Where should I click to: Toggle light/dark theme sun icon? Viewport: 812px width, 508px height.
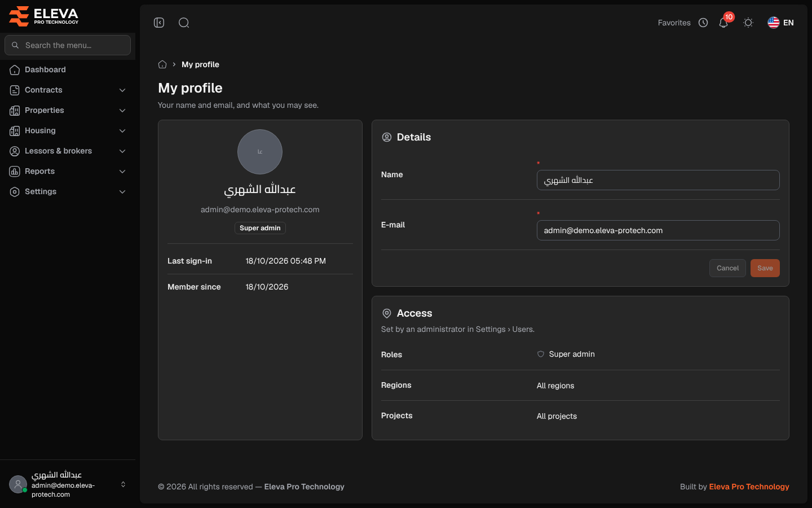pos(748,23)
